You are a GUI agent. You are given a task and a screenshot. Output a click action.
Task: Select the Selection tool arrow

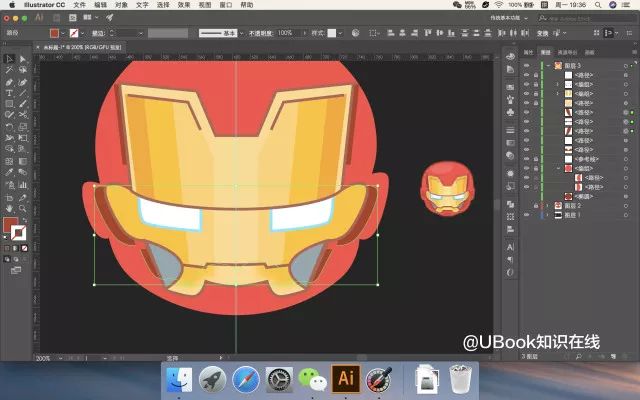tap(9, 59)
